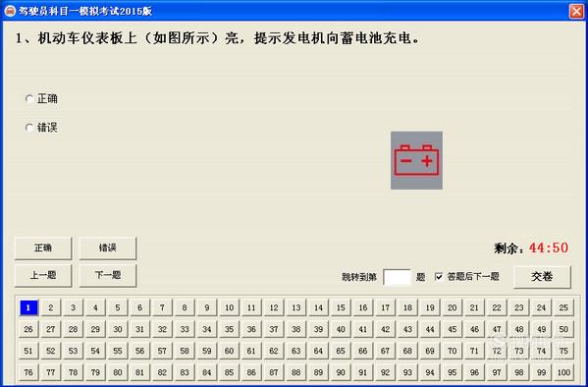Jump to question 79

(x=95, y=372)
